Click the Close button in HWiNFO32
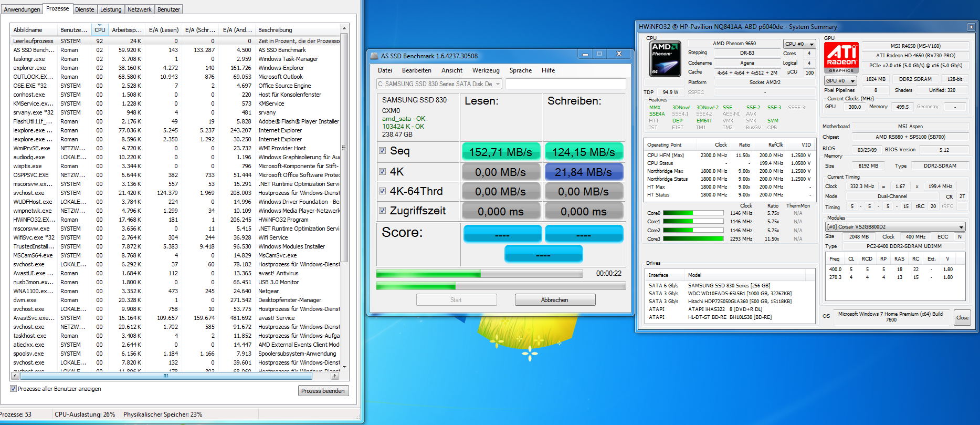The width and height of the screenshot is (980, 425). (963, 317)
